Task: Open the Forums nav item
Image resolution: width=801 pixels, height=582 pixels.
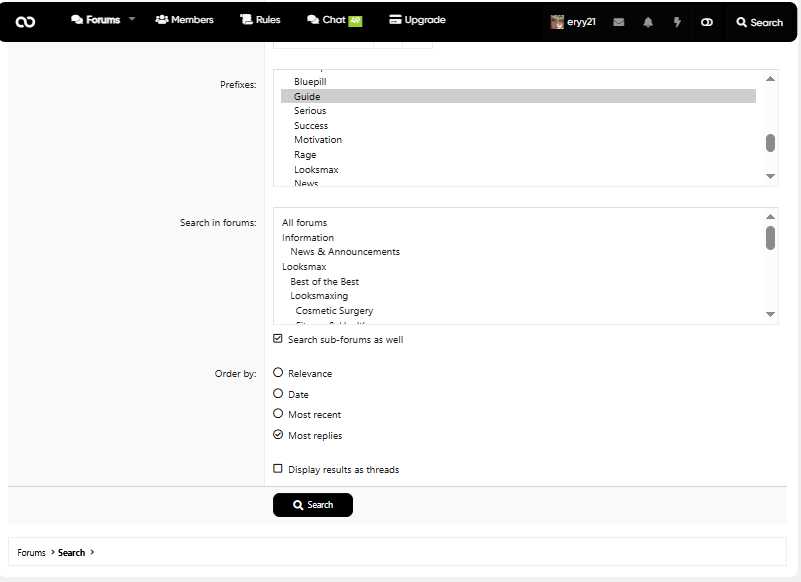Action: [x=96, y=19]
